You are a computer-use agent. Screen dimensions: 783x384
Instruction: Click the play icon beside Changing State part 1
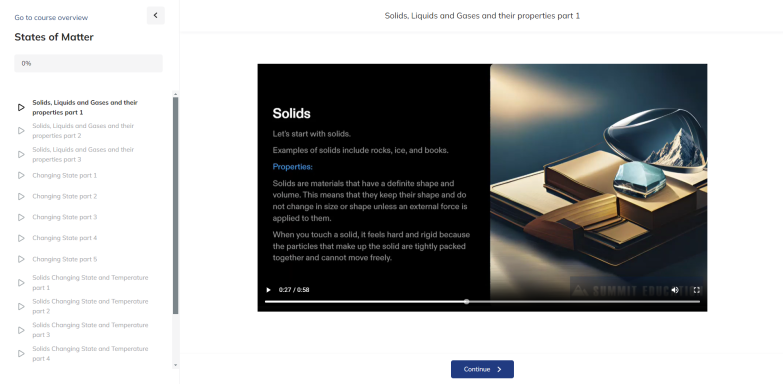click(x=21, y=175)
